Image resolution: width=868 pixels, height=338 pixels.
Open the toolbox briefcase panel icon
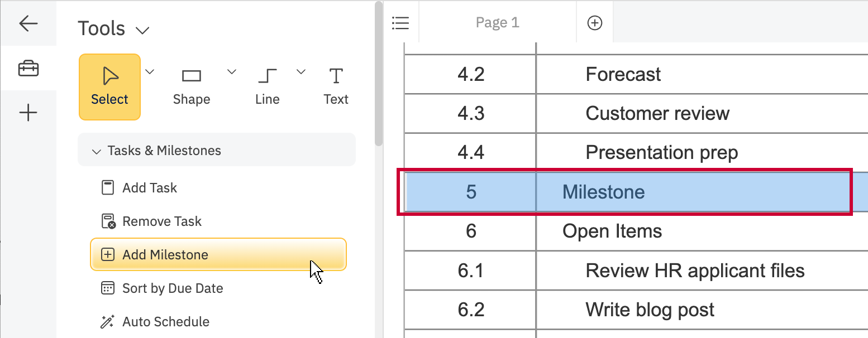(x=28, y=69)
